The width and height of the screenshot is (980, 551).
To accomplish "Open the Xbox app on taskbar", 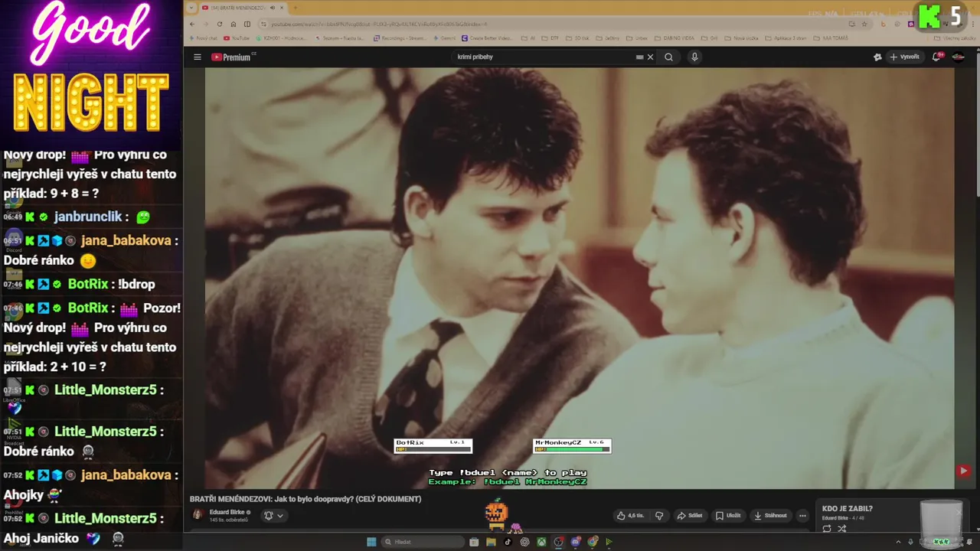I will [541, 542].
